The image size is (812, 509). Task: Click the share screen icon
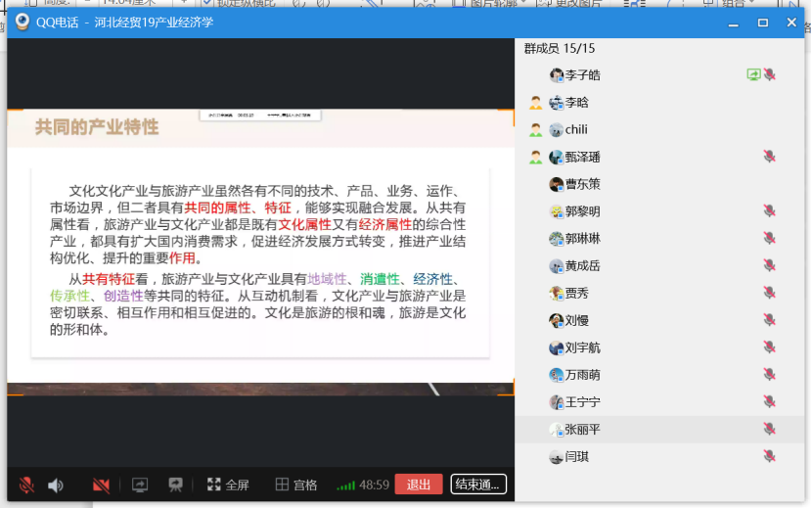click(x=140, y=485)
